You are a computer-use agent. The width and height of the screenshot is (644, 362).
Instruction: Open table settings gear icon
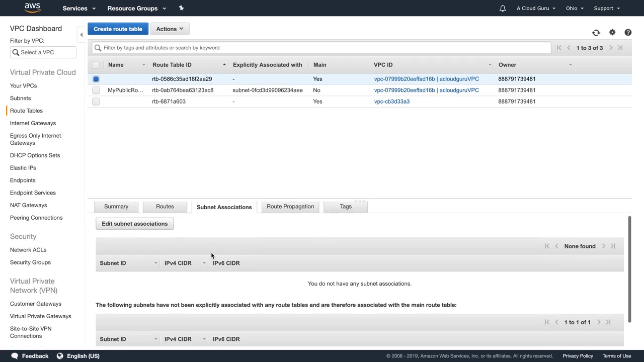click(612, 33)
